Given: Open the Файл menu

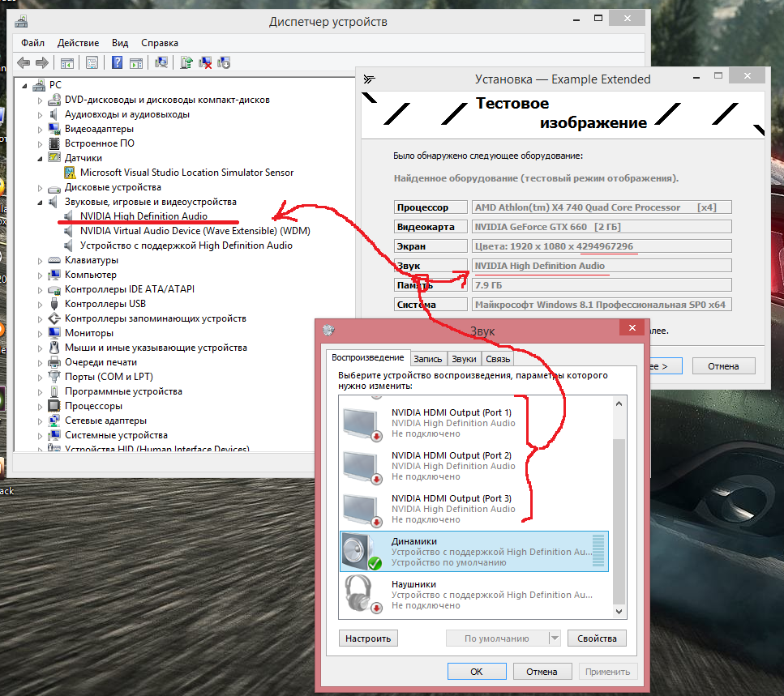Looking at the screenshot, I should [32, 43].
